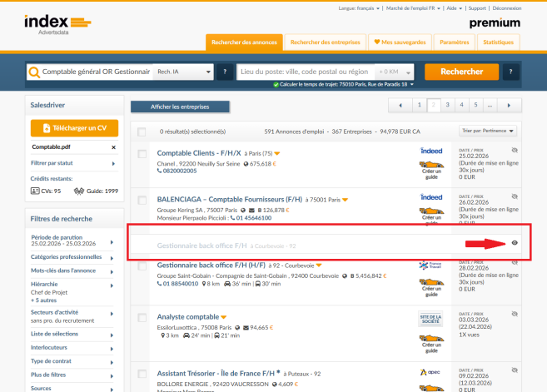Click the orange arrow next to Analyste comptable

(x=224, y=317)
